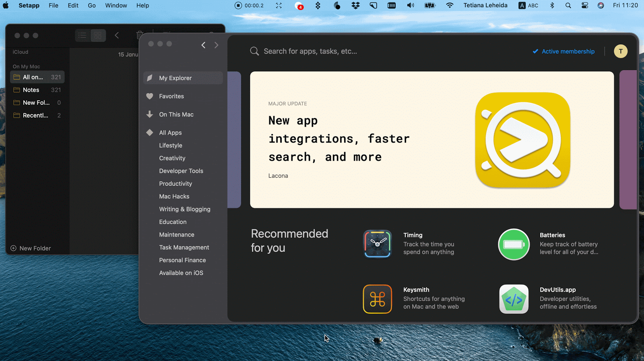
Task: Select All on My Mac folder in Notes
Action: point(37,77)
